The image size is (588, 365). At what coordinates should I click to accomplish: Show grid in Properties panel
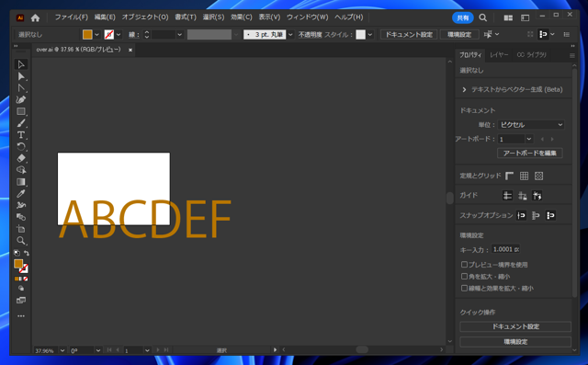pyautogui.click(x=524, y=176)
